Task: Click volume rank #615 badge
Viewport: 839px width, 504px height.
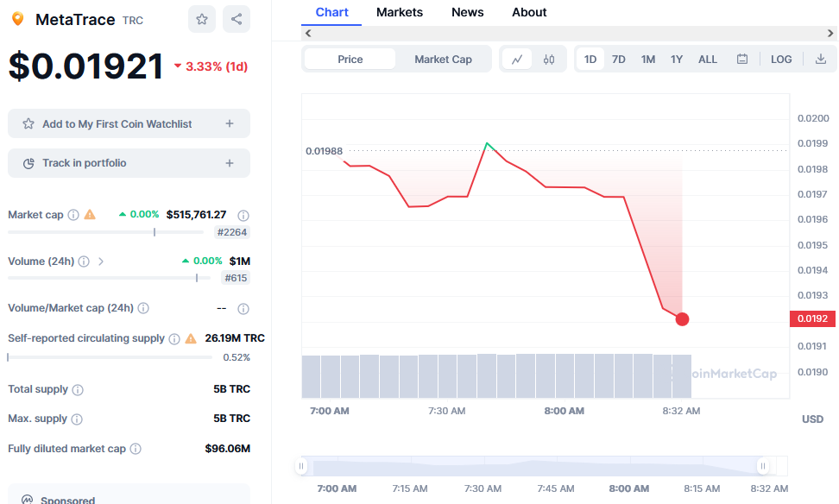Action: point(236,278)
